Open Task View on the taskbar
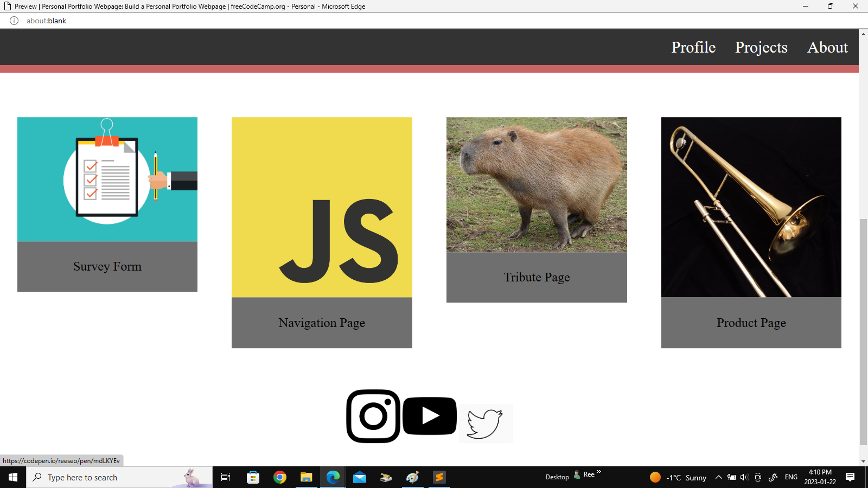Screen dimensions: 868x488 pyautogui.click(x=225, y=477)
